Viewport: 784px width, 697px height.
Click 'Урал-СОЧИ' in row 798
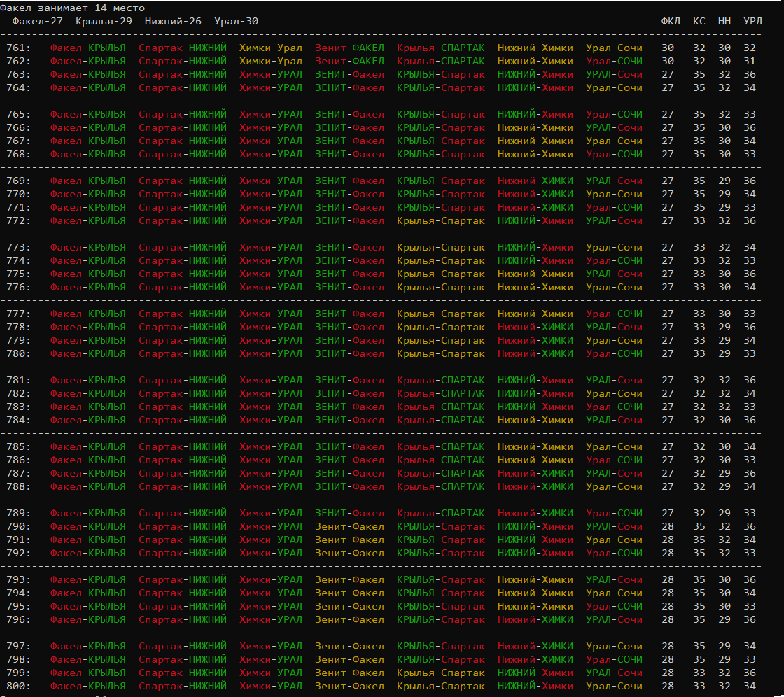tap(614, 659)
